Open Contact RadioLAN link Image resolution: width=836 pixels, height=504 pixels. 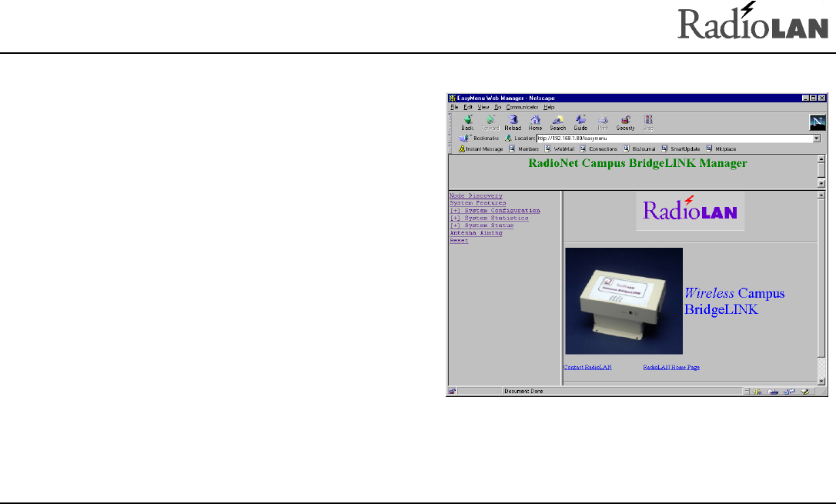click(587, 367)
